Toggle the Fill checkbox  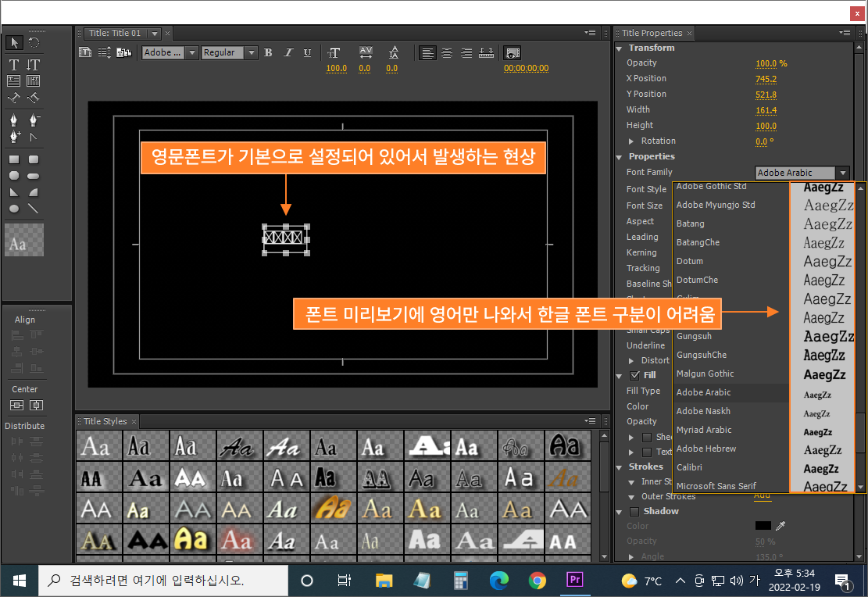click(x=635, y=376)
